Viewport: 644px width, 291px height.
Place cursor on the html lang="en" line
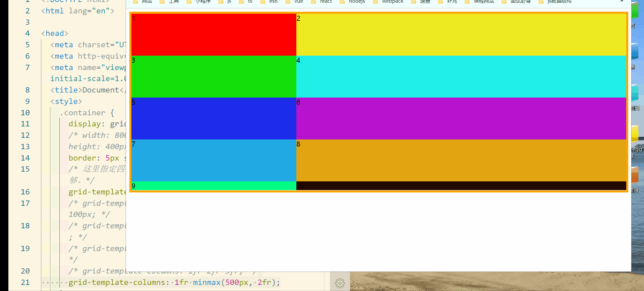78,11
